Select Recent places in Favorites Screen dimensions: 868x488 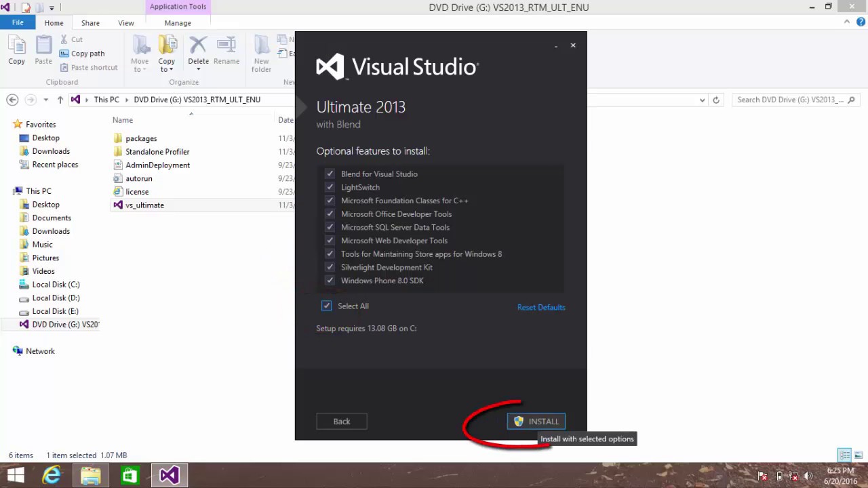coord(55,165)
